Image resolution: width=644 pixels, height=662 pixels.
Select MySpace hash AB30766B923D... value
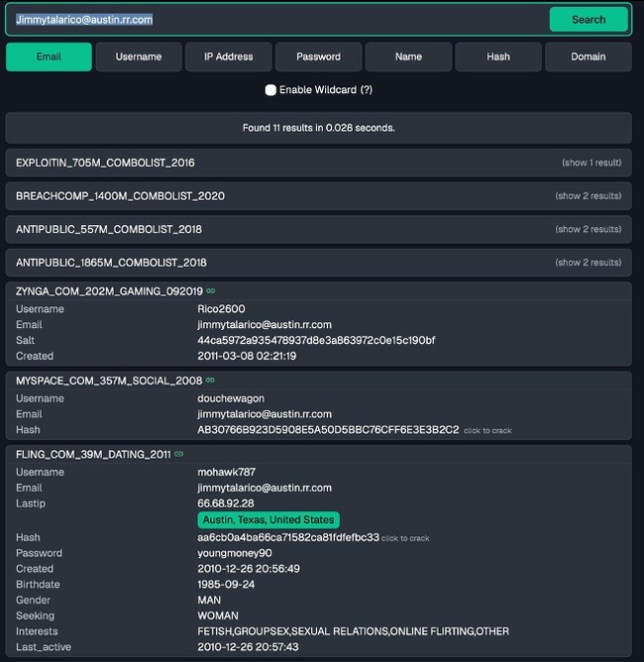[328, 430]
